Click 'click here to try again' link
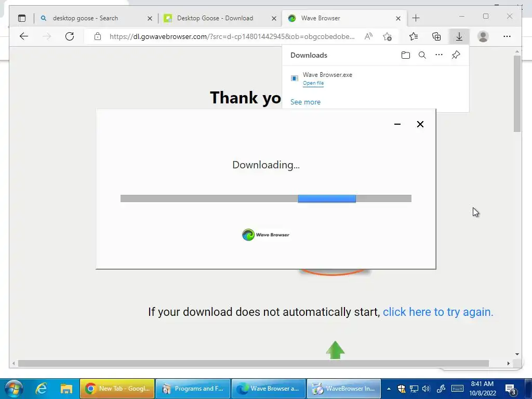 click(x=438, y=312)
